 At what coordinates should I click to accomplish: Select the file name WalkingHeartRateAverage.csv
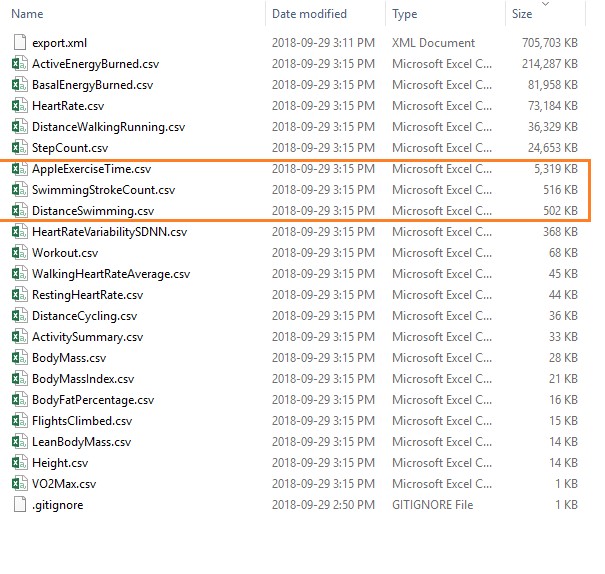[x=111, y=274]
